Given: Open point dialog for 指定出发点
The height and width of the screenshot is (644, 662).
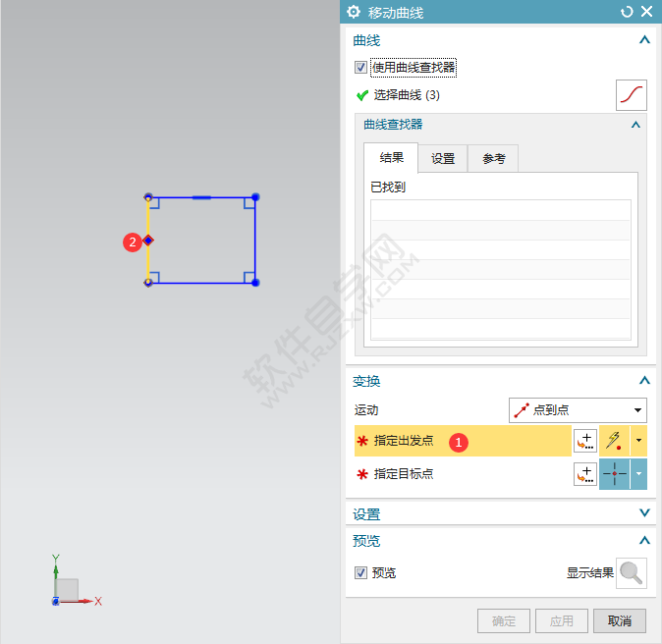Looking at the screenshot, I should [585, 441].
